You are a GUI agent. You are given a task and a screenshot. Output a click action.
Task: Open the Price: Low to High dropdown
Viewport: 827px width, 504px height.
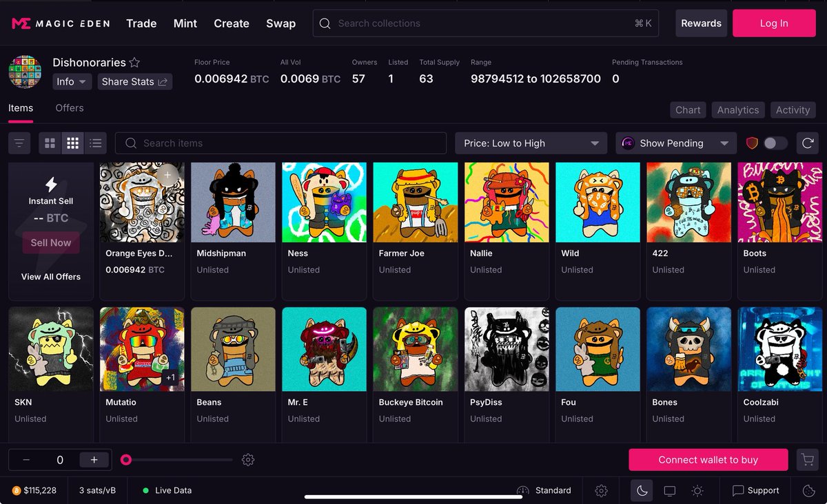click(x=531, y=143)
